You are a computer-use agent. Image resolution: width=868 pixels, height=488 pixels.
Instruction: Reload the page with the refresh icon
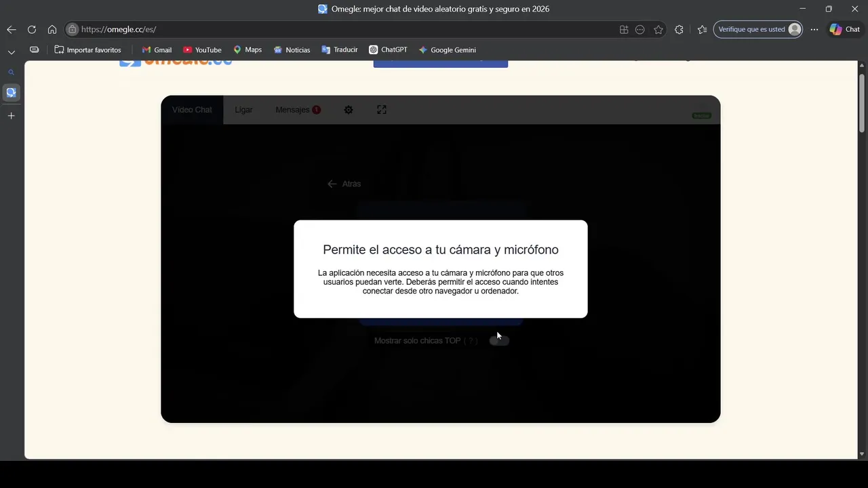pyautogui.click(x=31, y=29)
